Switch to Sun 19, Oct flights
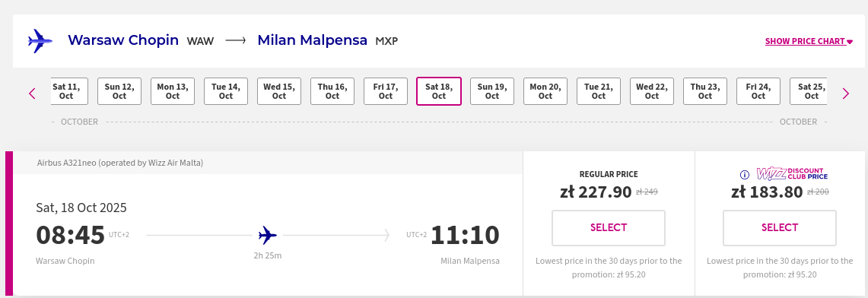Screen dimensions: 868x298 pyautogui.click(x=492, y=91)
